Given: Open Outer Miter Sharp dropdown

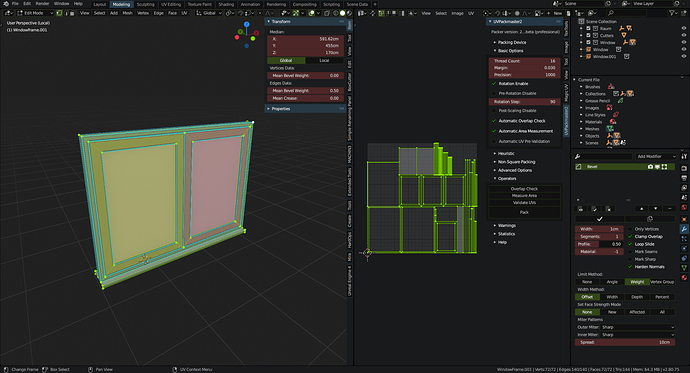Looking at the screenshot, I should [x=638, y=327].
